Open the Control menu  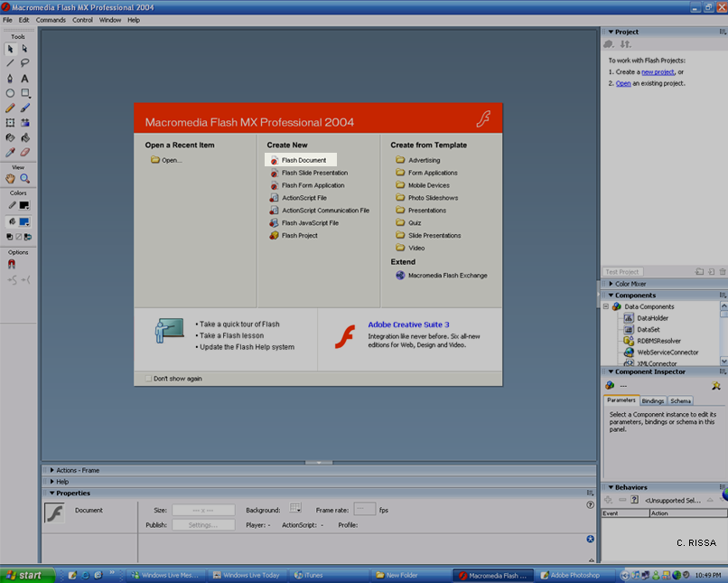point(82,20)
